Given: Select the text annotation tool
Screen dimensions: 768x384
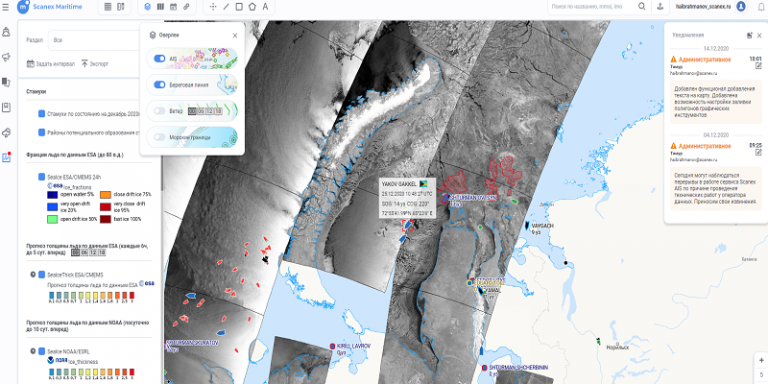Looking at the screenshot, I should (265, 7).
